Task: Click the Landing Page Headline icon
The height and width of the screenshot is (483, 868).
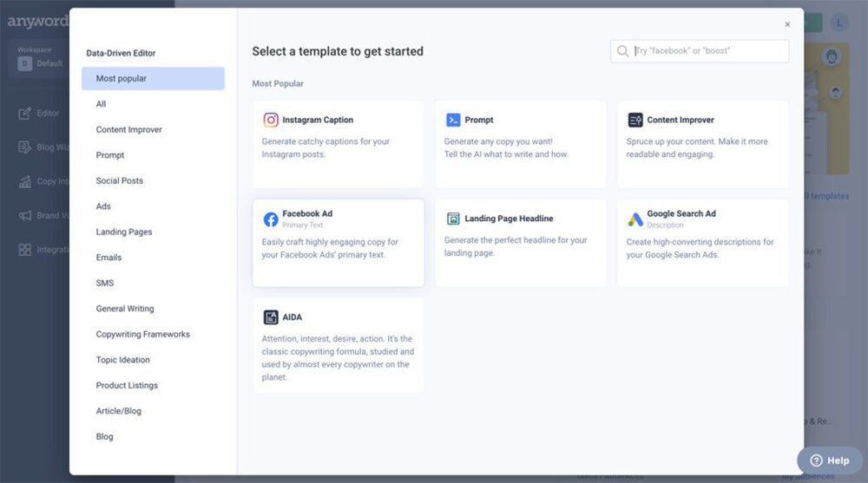Action: (453, 219)
